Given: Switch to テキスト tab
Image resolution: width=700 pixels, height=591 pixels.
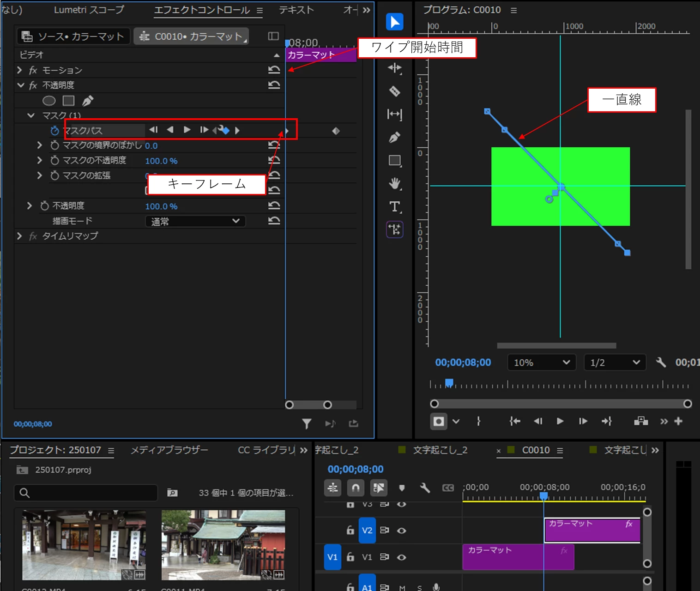Looking at the screenshot, I should point(296,10).
